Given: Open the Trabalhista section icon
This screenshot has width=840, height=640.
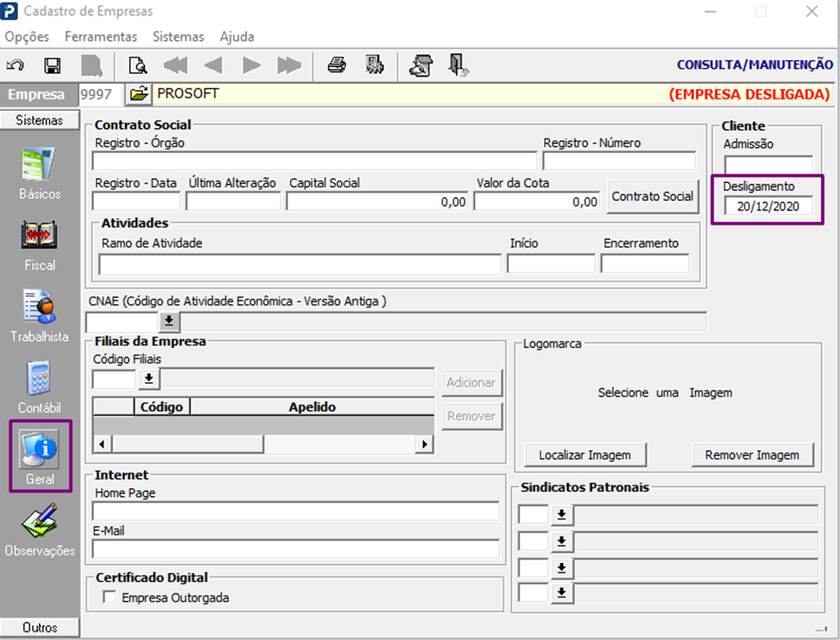Looking at the screenshot, I should coord(39,308).
